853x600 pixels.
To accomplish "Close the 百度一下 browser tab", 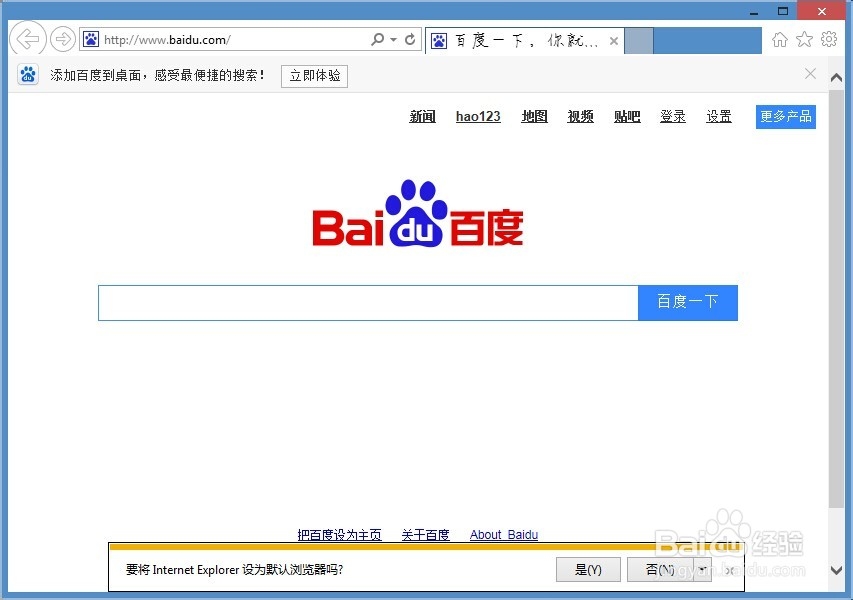I will 614,41.
